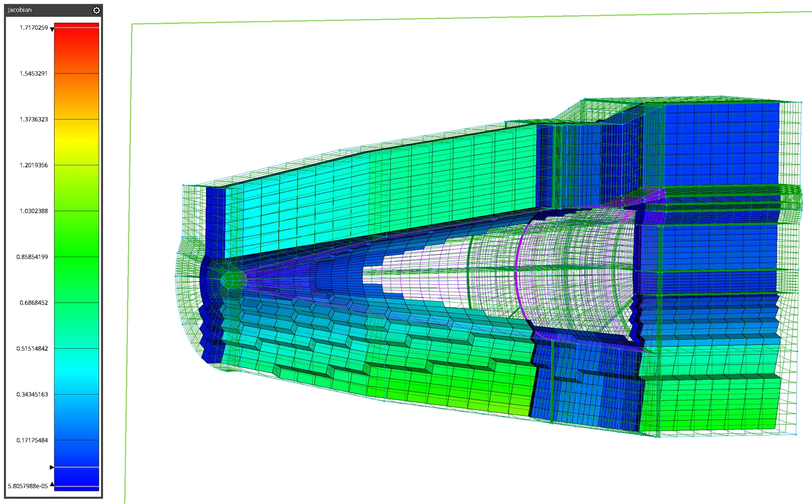Select the lower range marker at 5.8057988e-05
The image size is (812, 504).
point(52,484)
